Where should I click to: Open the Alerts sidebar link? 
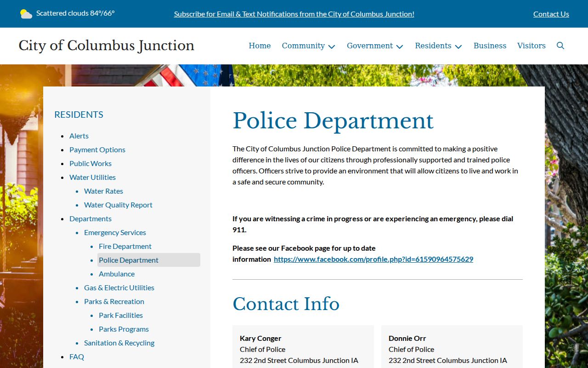tap(79, 136)
